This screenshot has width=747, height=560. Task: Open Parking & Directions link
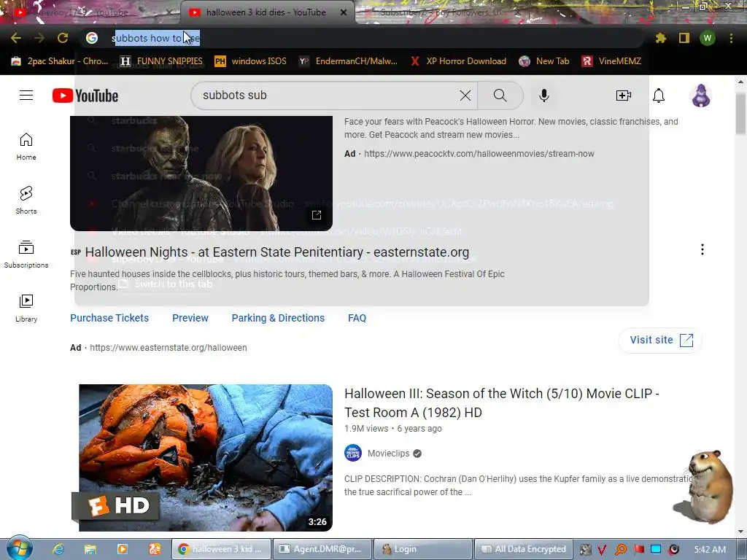(278, 318)
